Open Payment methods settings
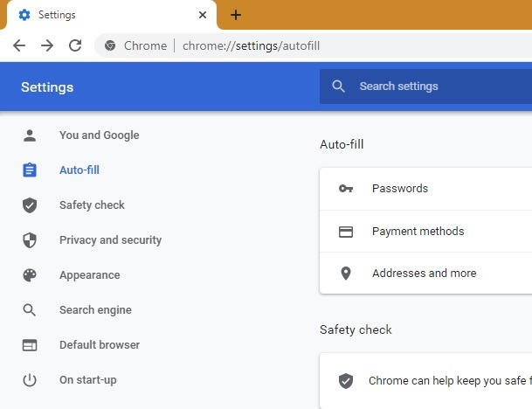 coord(428,232)
